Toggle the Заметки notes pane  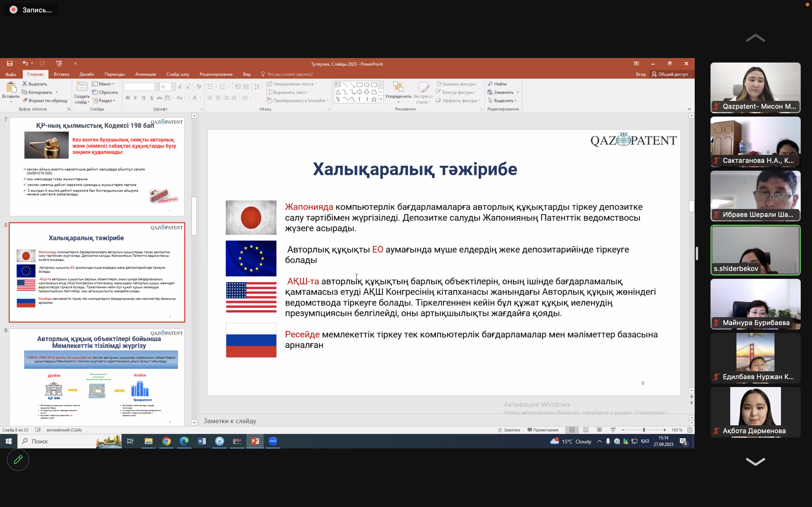(509, 430)
